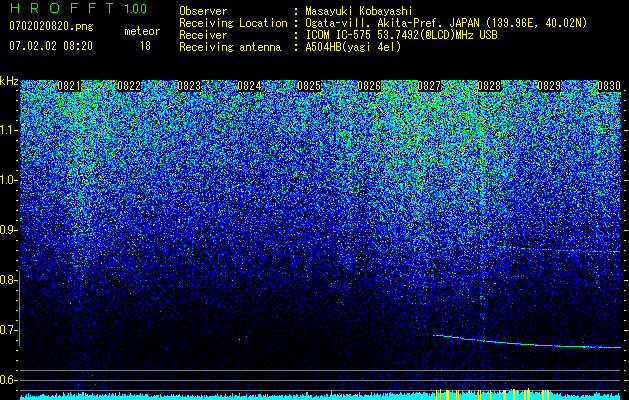The image size is (629, 400).
Task: Click the 0822 time marker
Action: 129,86
